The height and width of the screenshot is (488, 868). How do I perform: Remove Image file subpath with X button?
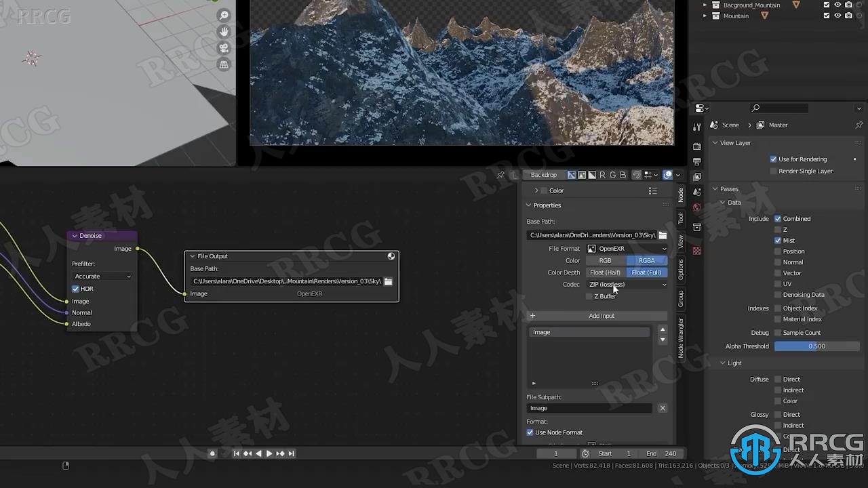click(663, 408)
